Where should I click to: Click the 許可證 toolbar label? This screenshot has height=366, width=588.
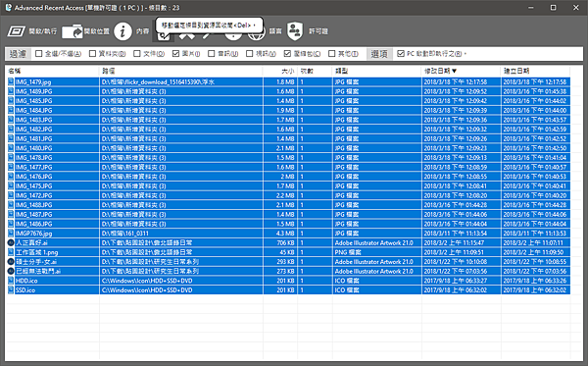[x=318, y=31]
